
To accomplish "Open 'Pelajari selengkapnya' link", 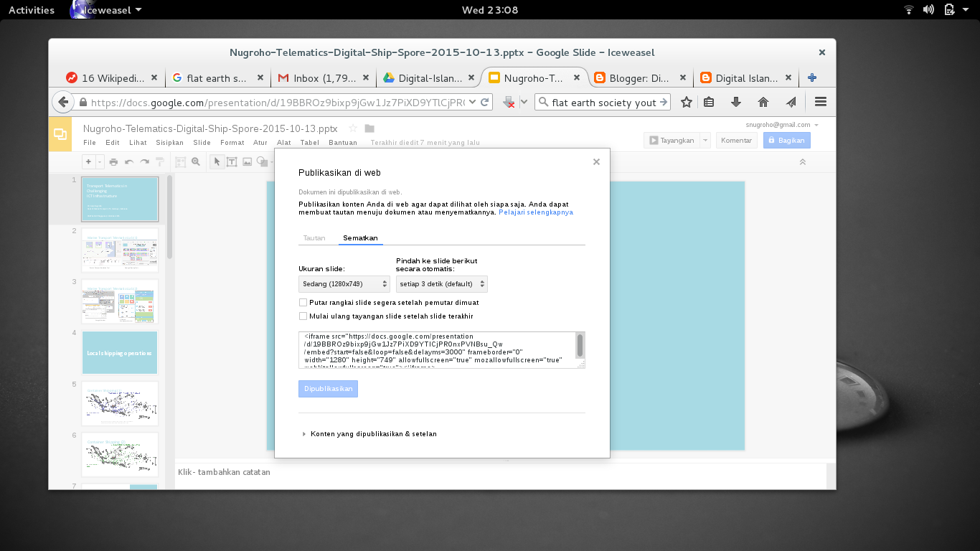I will click(536, 212).
